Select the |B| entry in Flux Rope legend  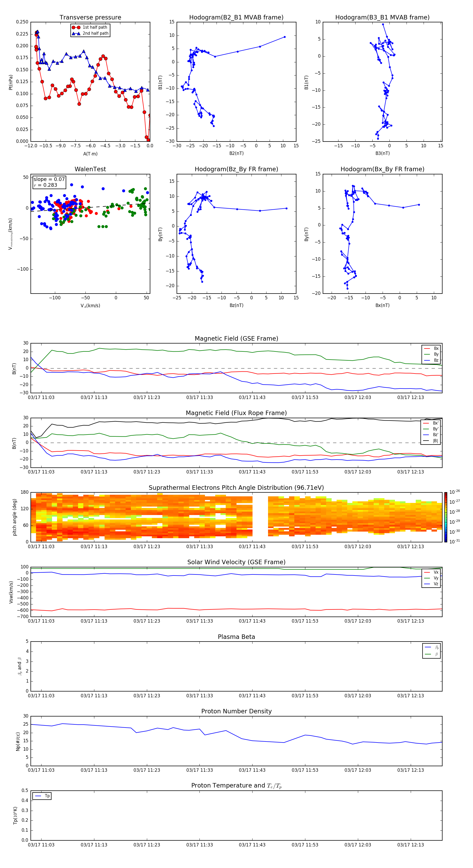tap(431, 441)
